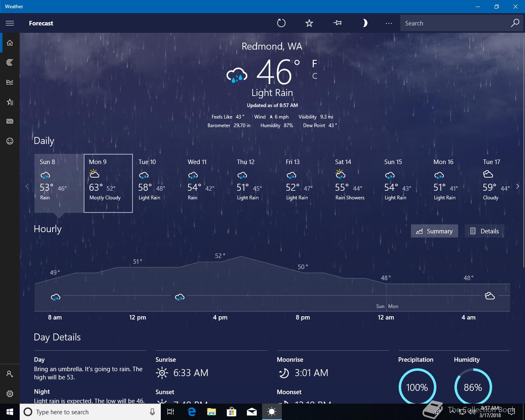Go to Forecast home in sidebar
Viewport: 525px width, 420px height.
10,43
